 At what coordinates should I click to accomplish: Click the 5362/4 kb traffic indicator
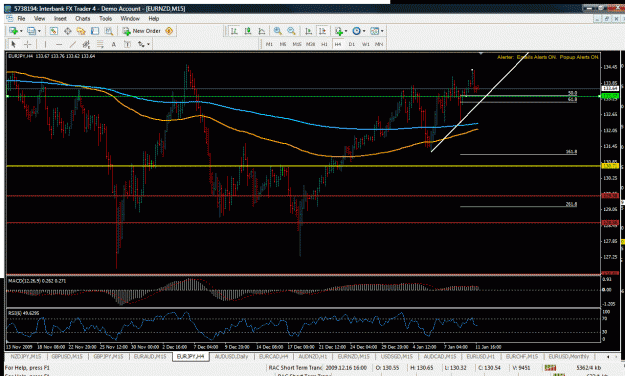[x=588, y=368]
